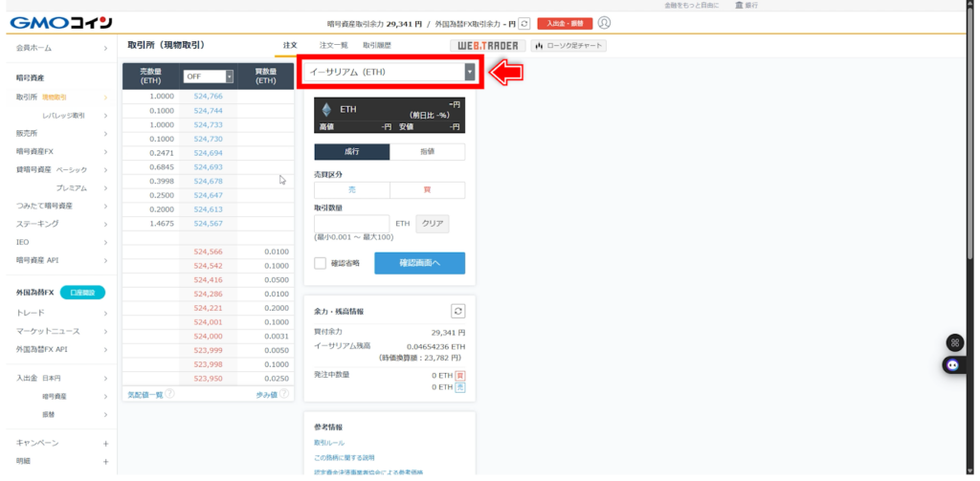Screen dimensions: 980x481
Task: Open the ローソク足チャート candlestick chart
Action: pos(569,45)
